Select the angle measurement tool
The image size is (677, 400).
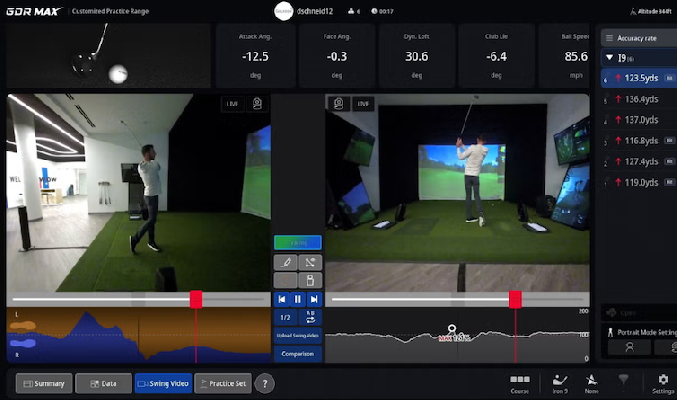tap(310, 262)
